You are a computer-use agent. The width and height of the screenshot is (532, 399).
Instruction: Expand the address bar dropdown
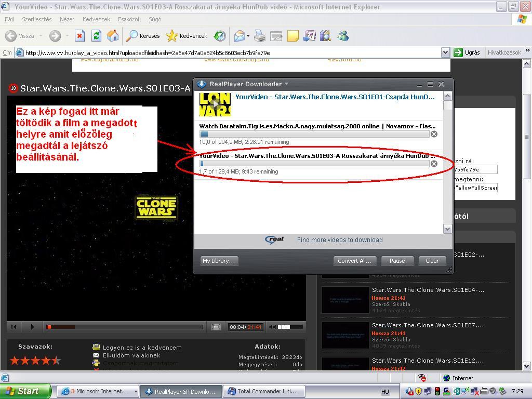coord(445,52)
